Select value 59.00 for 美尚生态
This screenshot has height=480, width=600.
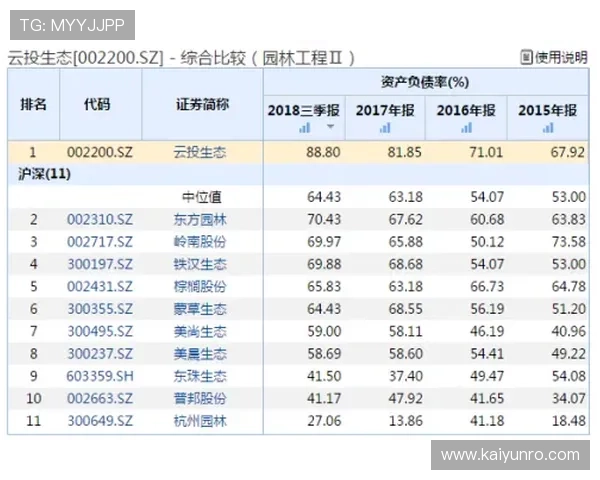pyautogui.click(x=324, y=331)
